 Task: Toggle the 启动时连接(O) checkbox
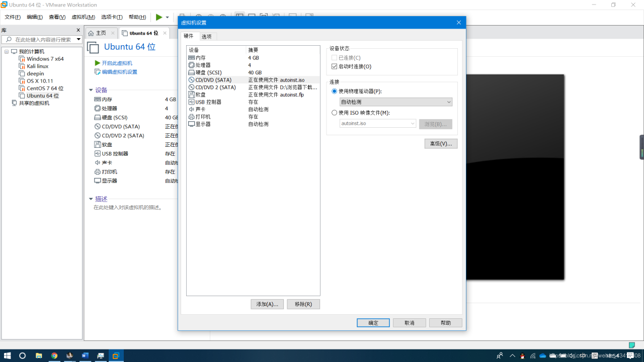[334, 66]
